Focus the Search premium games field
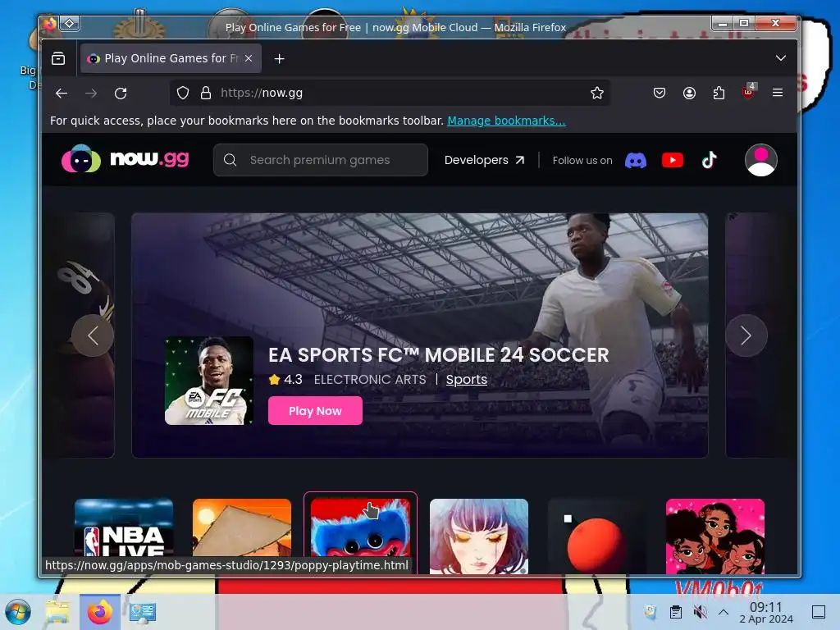 click(321, 160)
